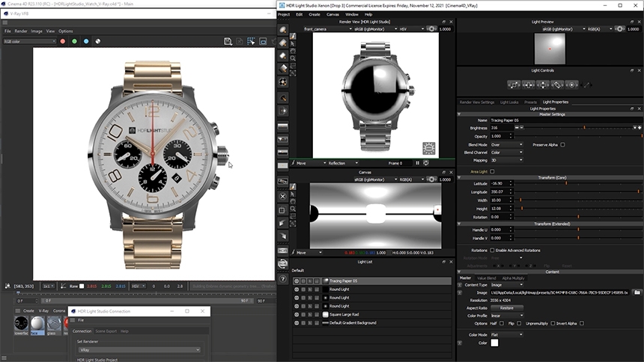Add a round light from the left toolbar
644x362 pixels.
[x=282, y=30]
